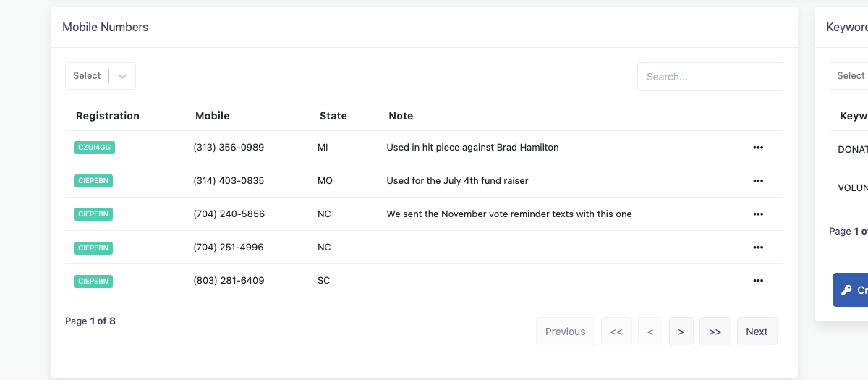Click the Previous pagination button
Image resolution: width=868 pixels, height=380 pixels.
click(x=566, y=332)
